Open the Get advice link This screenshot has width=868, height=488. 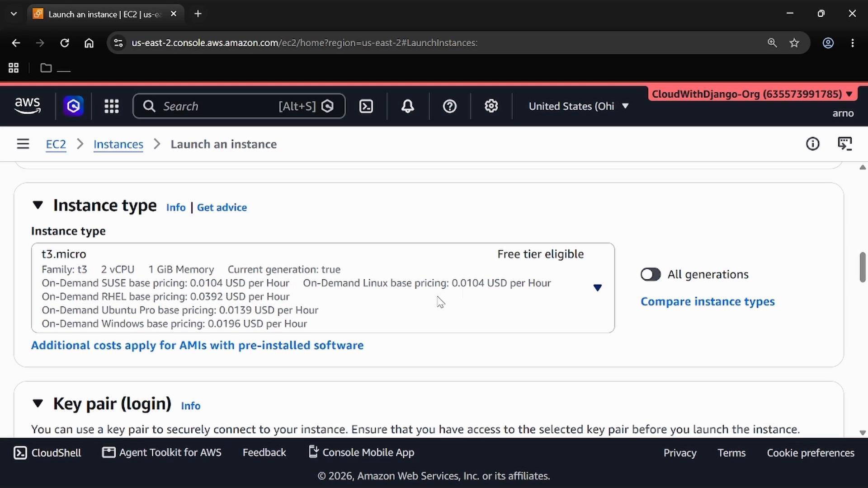222,207
